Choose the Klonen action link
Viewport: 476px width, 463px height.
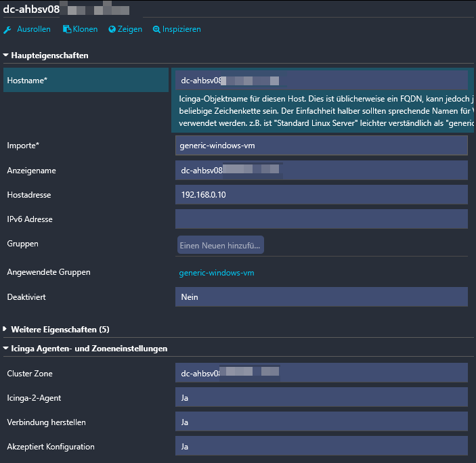(85, 30)
